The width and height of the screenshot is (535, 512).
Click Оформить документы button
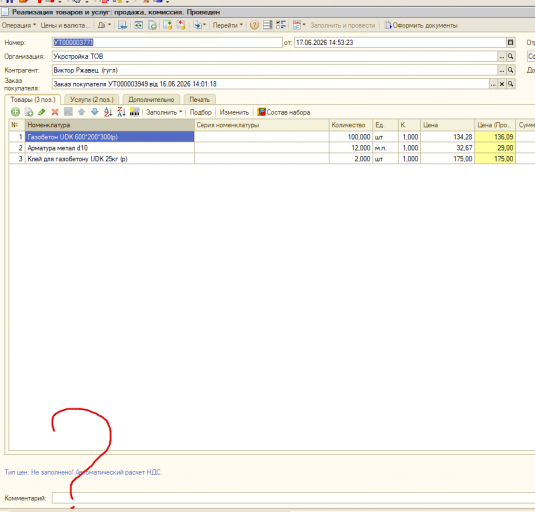pos(421,25)
